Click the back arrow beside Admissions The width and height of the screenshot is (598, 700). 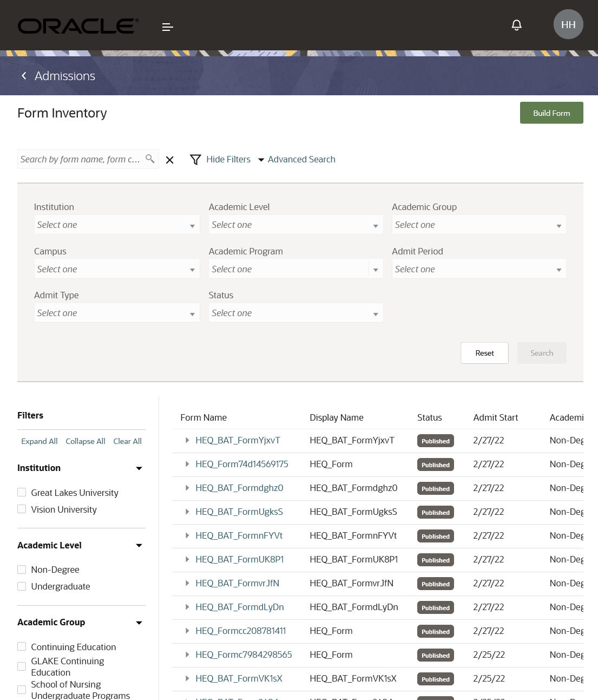[24, 76]
